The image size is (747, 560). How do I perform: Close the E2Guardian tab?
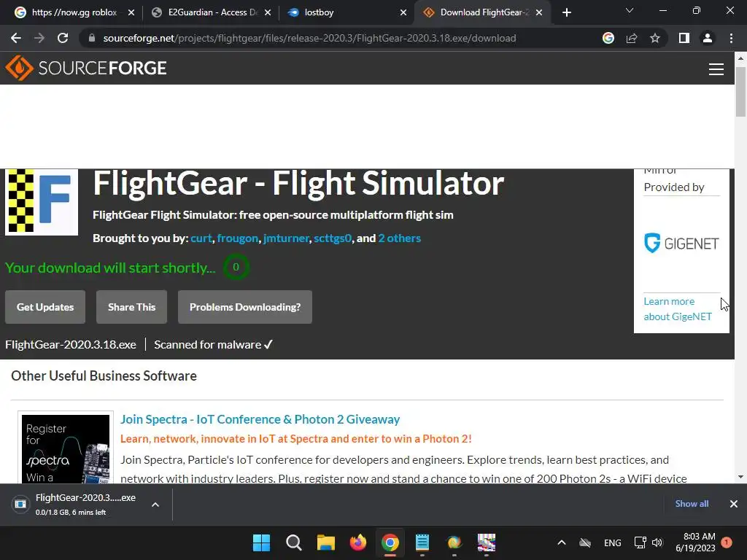pyautogui.click(x=268, y=12)
